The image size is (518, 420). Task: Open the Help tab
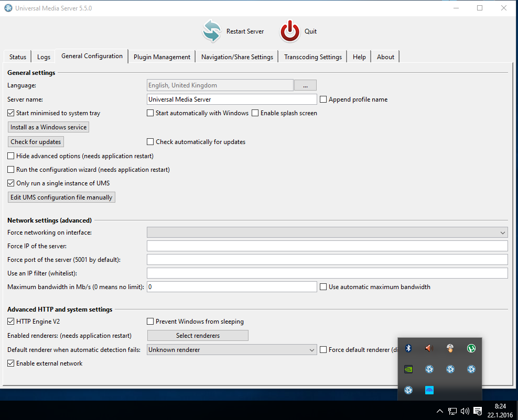[359, 57]
